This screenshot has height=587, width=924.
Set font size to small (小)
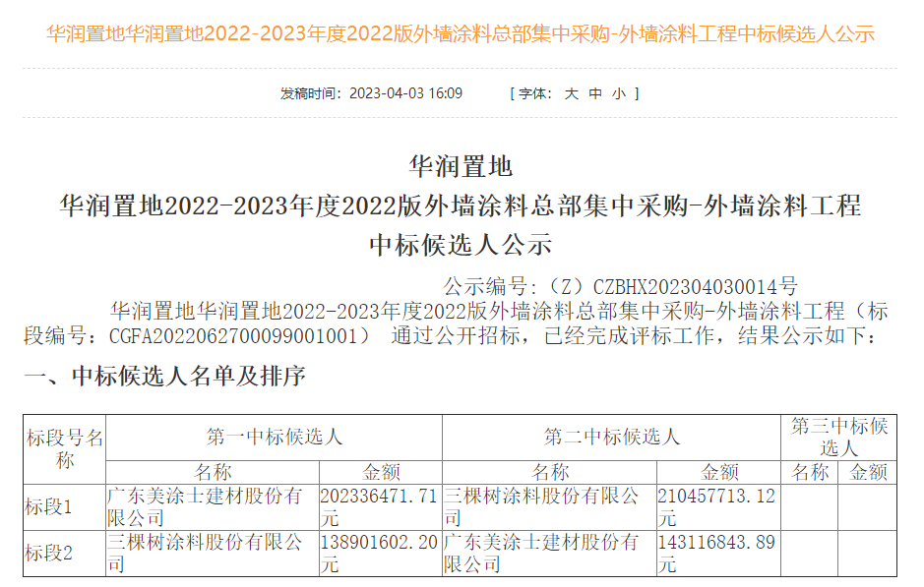point(619,93)
